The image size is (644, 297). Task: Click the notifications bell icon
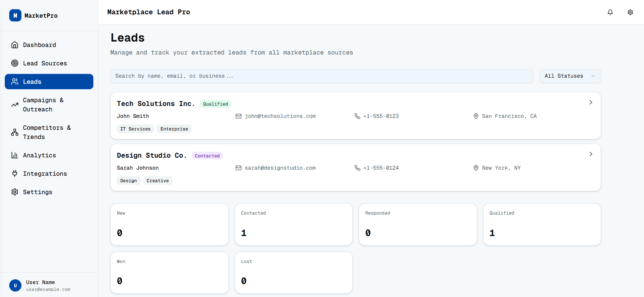pyautogui.click(x=610, y=12)
